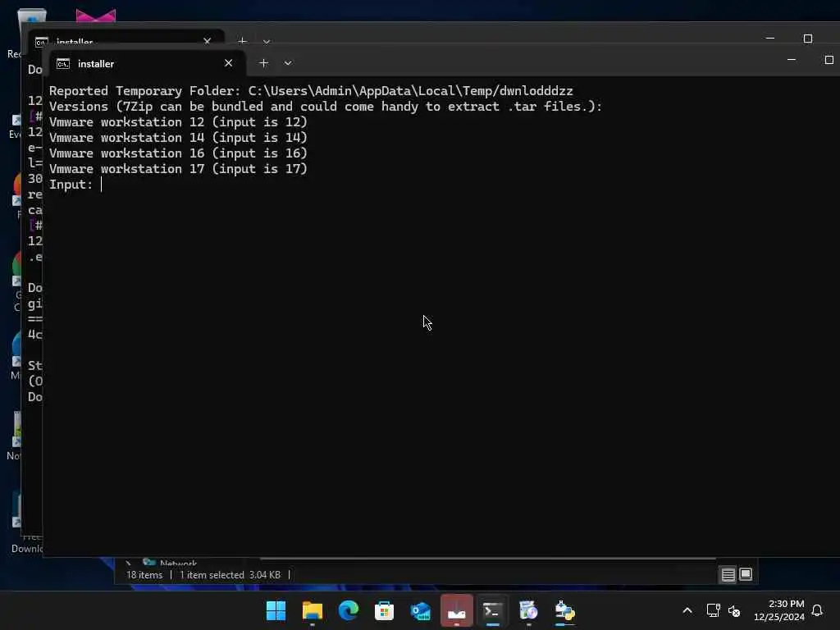Viewport: 840px width, 630px height.
Task: Open File Explorer from the taskbar
Action: [x=313, y=610]
